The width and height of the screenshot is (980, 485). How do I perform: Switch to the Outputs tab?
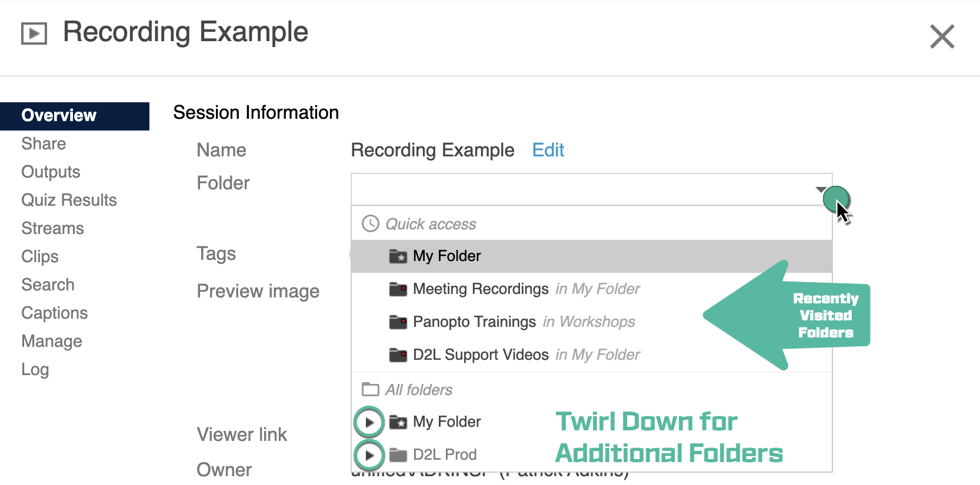coord(51,172)
